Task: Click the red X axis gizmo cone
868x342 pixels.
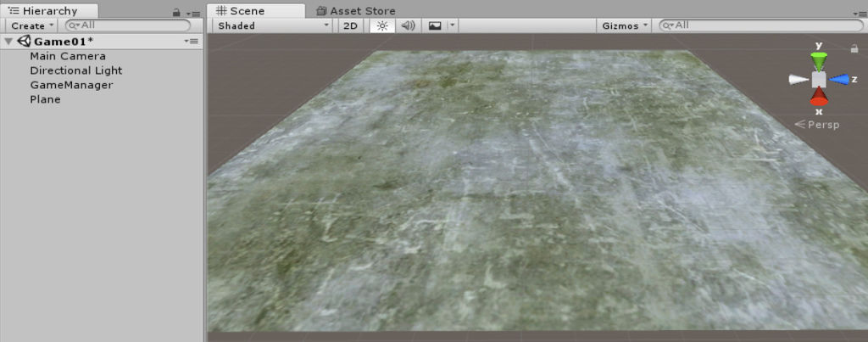Action: click(819, 97)
